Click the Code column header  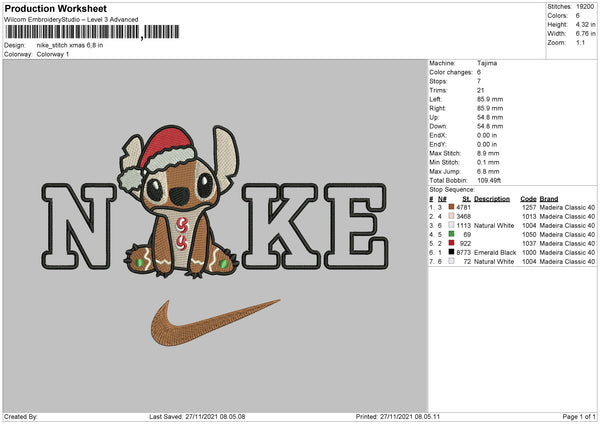coord(528,199)
